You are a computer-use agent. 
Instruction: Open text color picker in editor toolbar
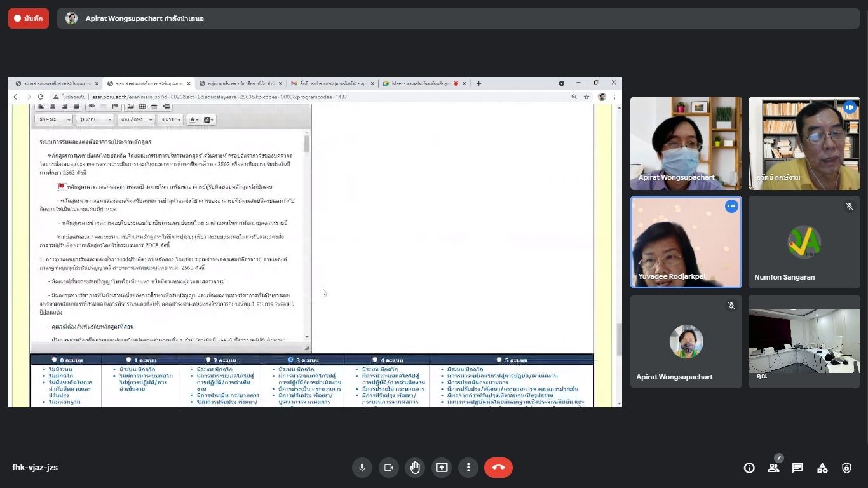point(193,119)
